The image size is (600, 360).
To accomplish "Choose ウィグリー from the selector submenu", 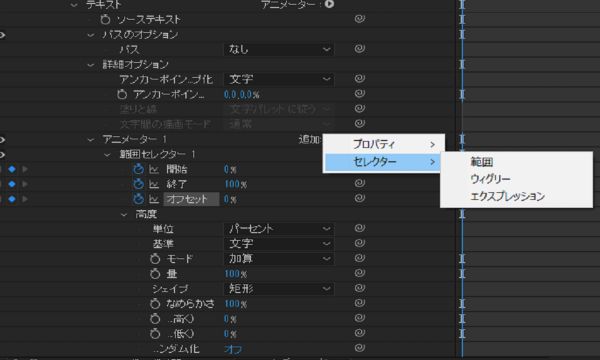I will 517,179.
